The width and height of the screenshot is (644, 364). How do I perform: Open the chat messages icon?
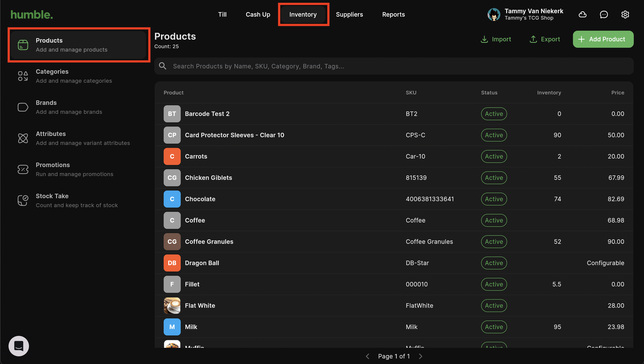(604, 14)
